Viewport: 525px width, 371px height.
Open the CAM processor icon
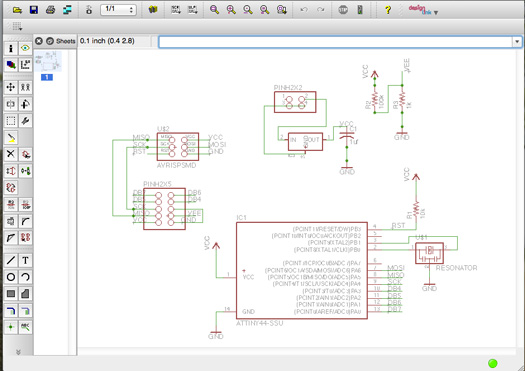coord(67,10)
